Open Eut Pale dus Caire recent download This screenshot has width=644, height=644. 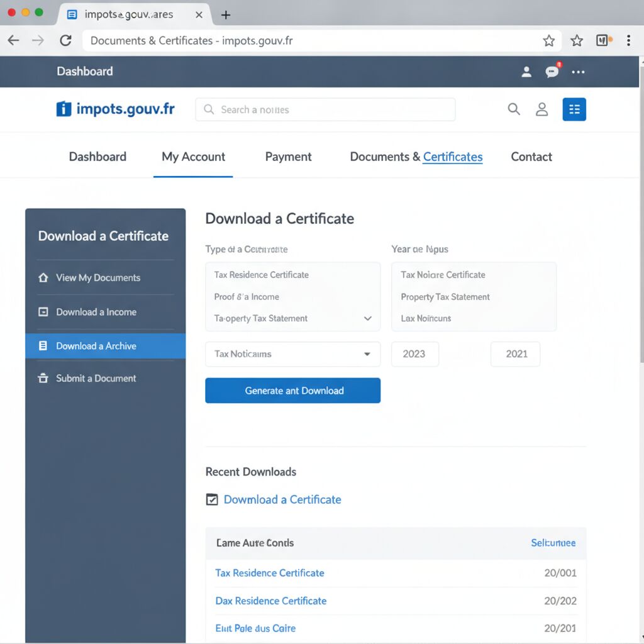pos(255,628)
